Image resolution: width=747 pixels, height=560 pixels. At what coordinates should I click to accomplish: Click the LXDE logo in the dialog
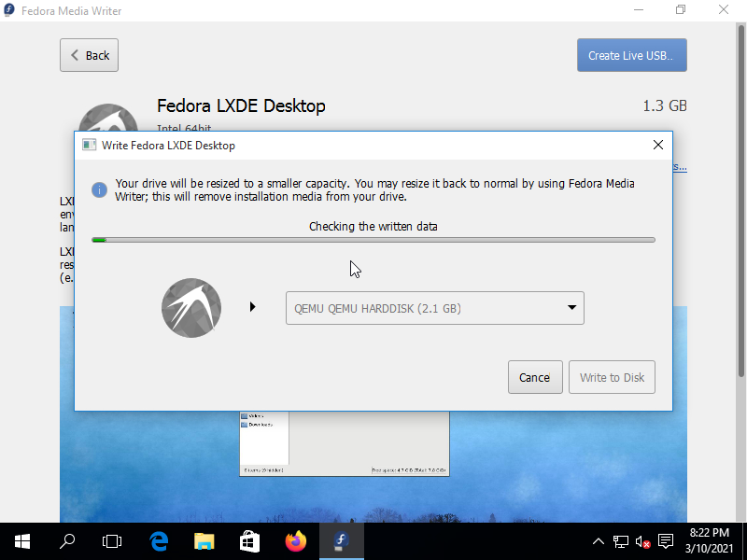coord(191,308)
